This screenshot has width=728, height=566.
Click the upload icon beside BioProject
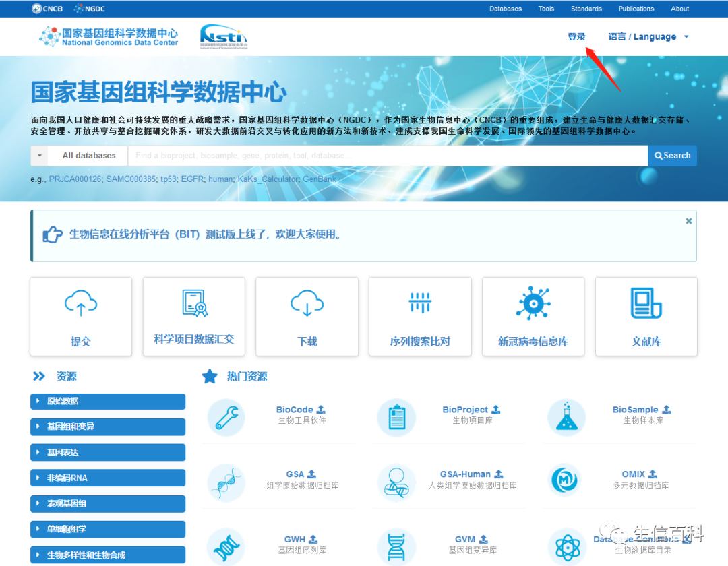click(x=496, y=409)
